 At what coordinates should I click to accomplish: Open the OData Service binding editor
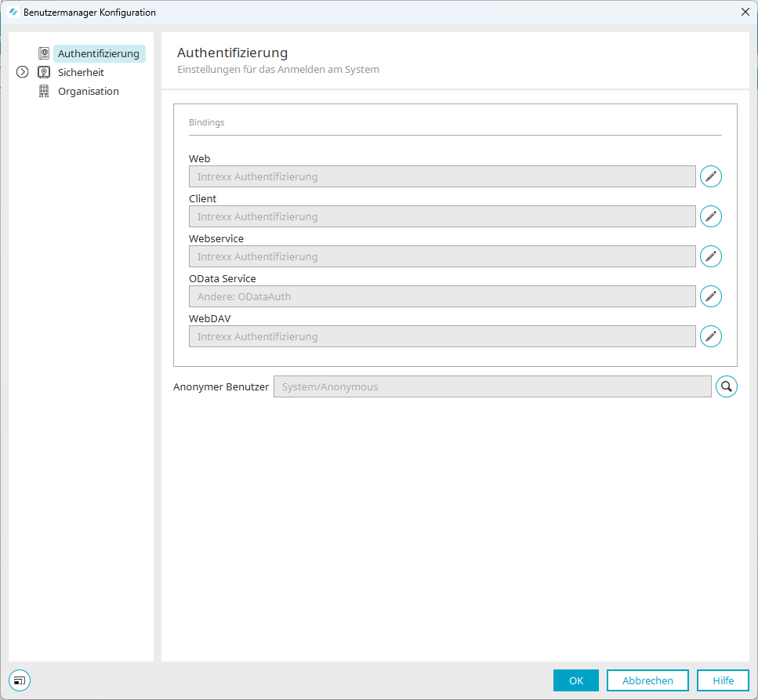(710, 296)
